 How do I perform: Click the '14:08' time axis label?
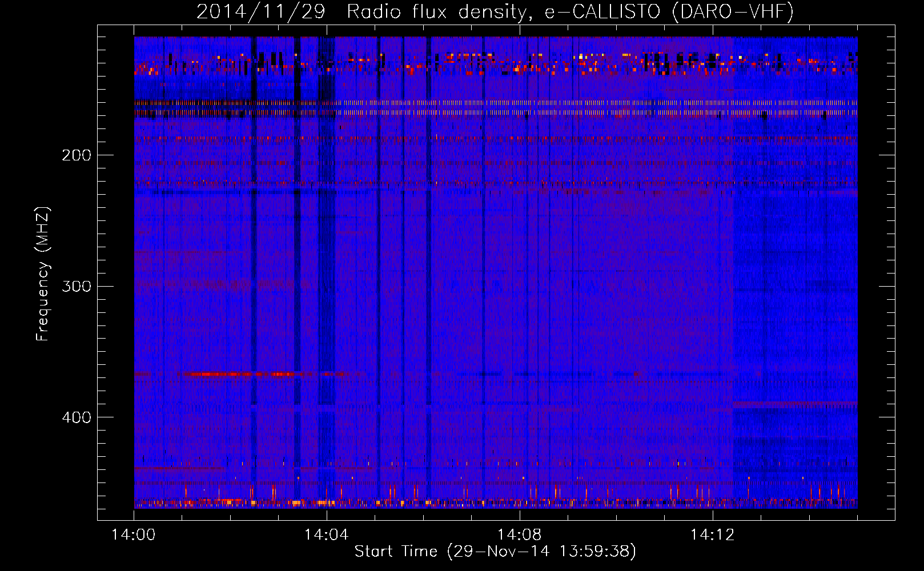point(520,535)
